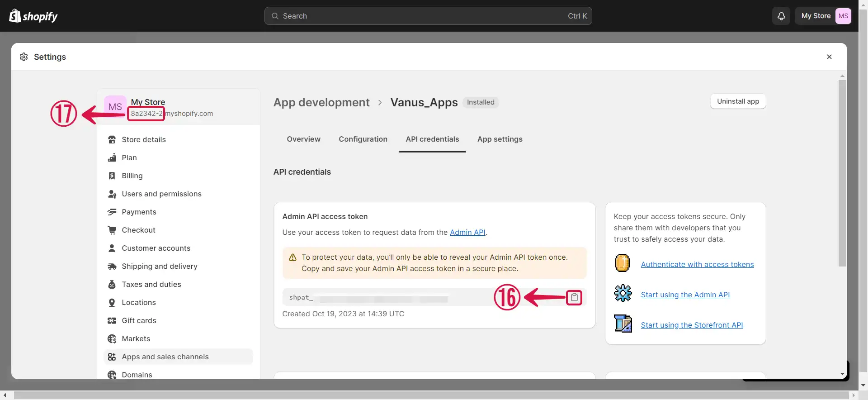
Task: Click the MS store avatar in sidebar
Action: coord(115,107)
